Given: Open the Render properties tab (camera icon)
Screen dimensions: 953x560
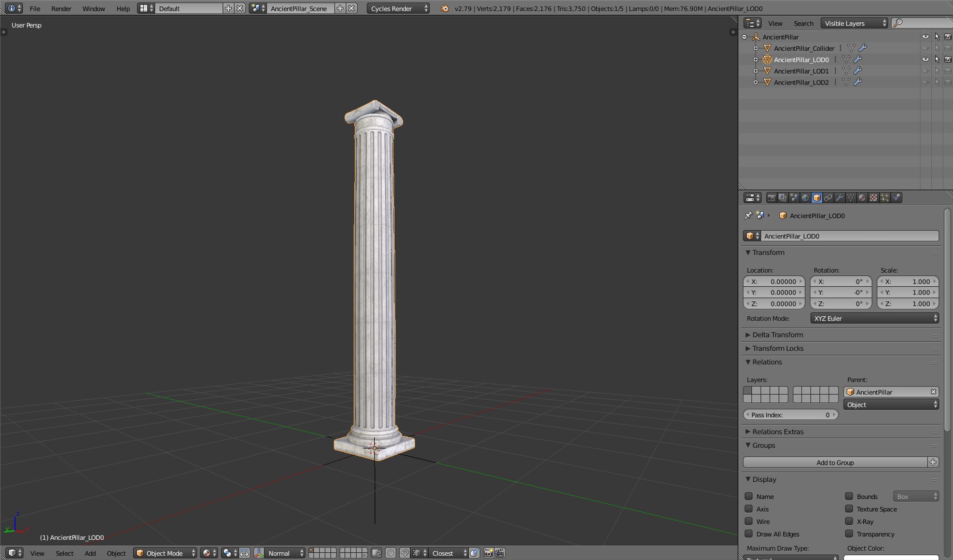Looking at the screenshot, I should (x=772, y=198).
